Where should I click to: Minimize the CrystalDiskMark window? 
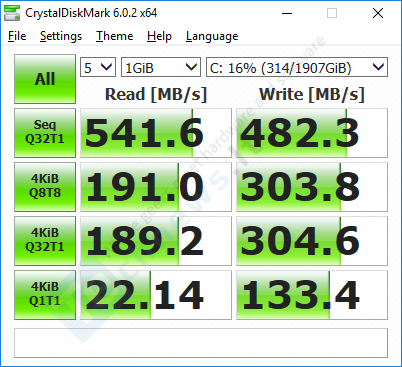tap(287, 13)
